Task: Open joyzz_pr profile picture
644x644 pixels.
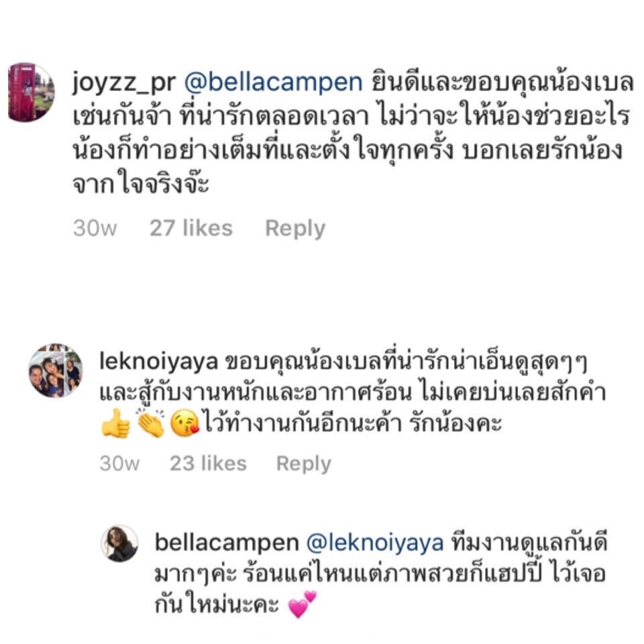Action: click(32, 93)
